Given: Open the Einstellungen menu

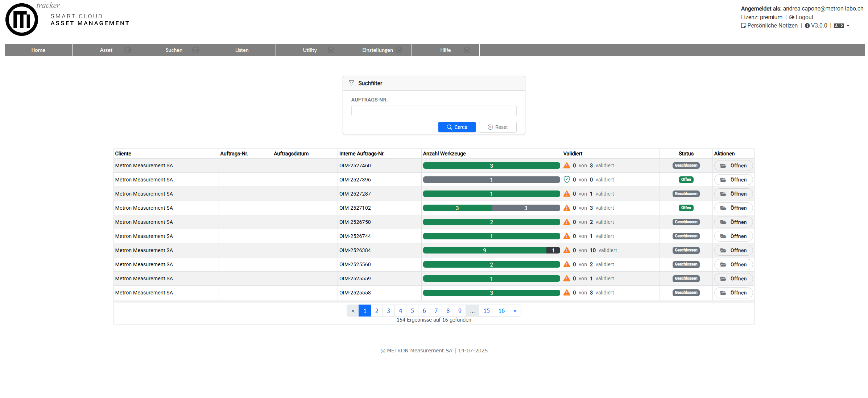Looking at the screenshot, I should coord(377,50).
